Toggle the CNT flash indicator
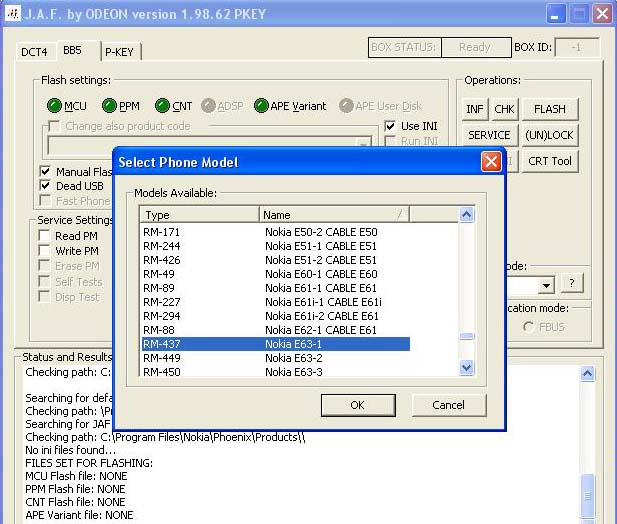 tap(162, 106)
